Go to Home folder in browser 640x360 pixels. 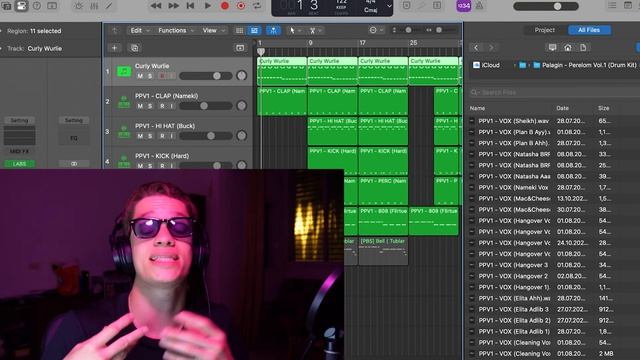(568, 48)
